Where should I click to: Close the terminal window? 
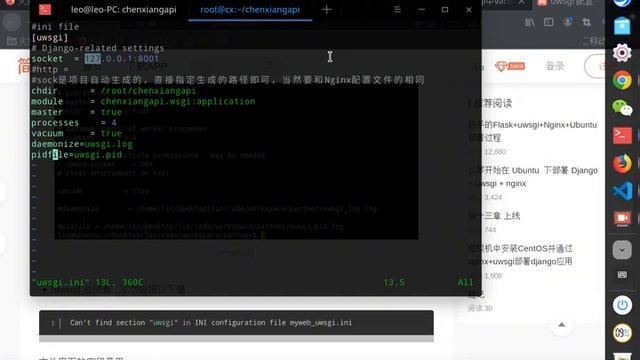(x=469, y=9)
